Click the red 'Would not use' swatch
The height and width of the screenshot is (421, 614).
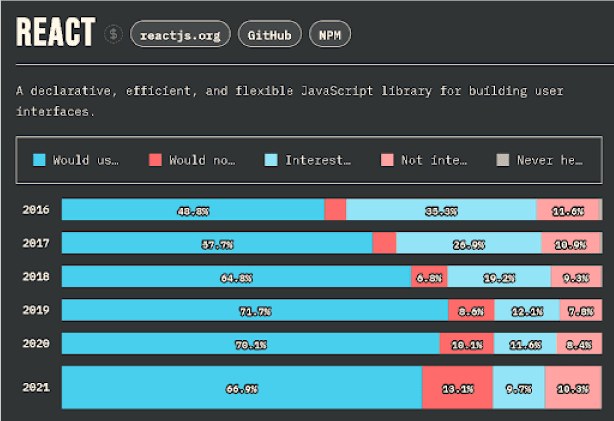155,160
